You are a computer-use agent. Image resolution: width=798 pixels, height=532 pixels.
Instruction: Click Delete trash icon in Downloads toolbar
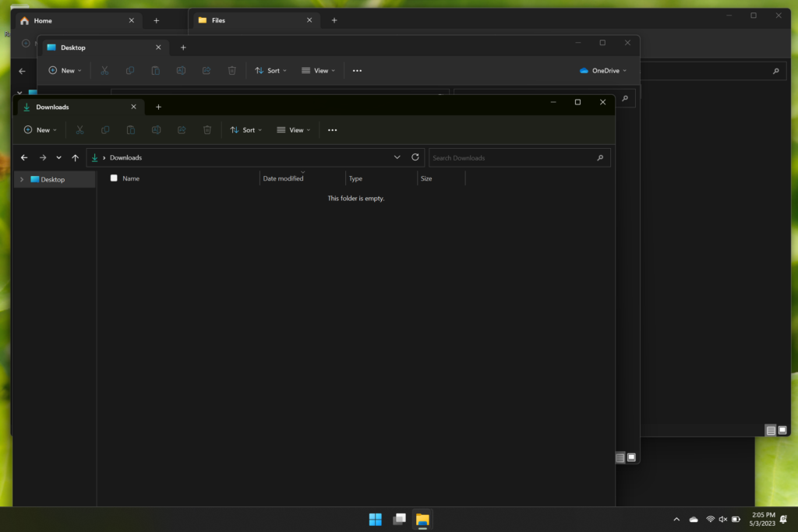click(207, 130)
